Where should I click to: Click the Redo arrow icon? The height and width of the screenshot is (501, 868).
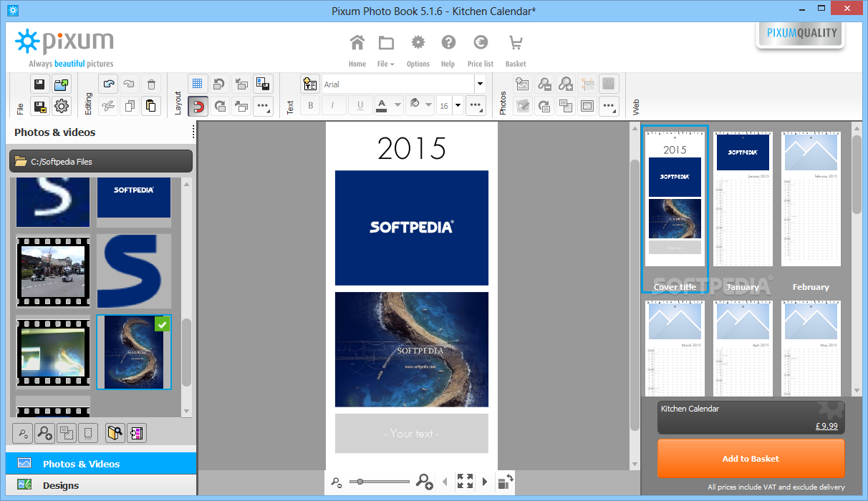[x=130, y=84]
